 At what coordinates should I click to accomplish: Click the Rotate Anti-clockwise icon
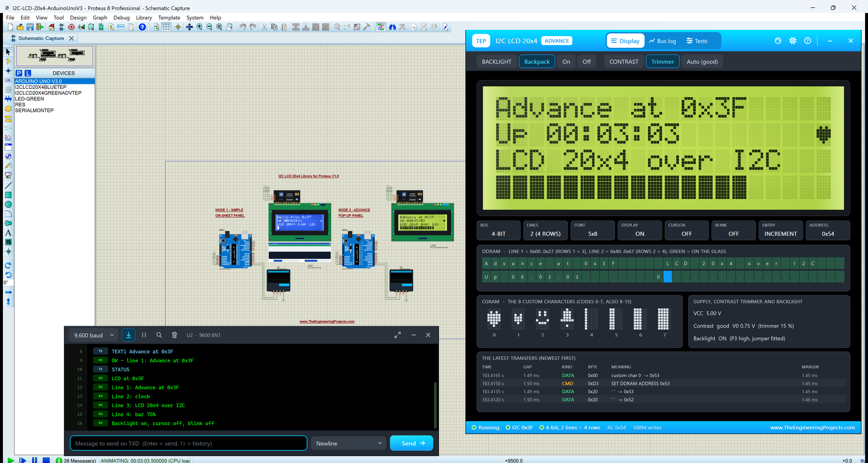(8, 275)
